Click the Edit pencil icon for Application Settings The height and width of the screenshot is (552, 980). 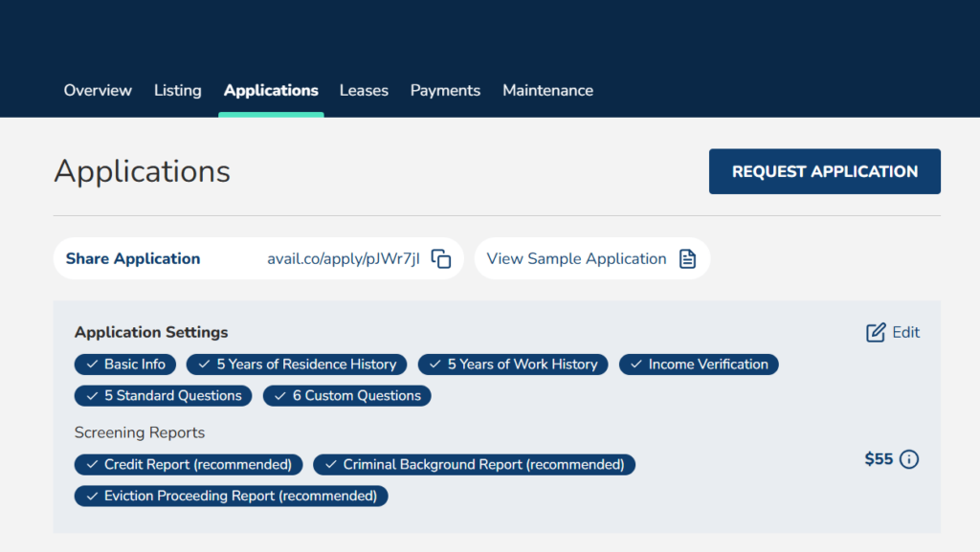[876, 331]
